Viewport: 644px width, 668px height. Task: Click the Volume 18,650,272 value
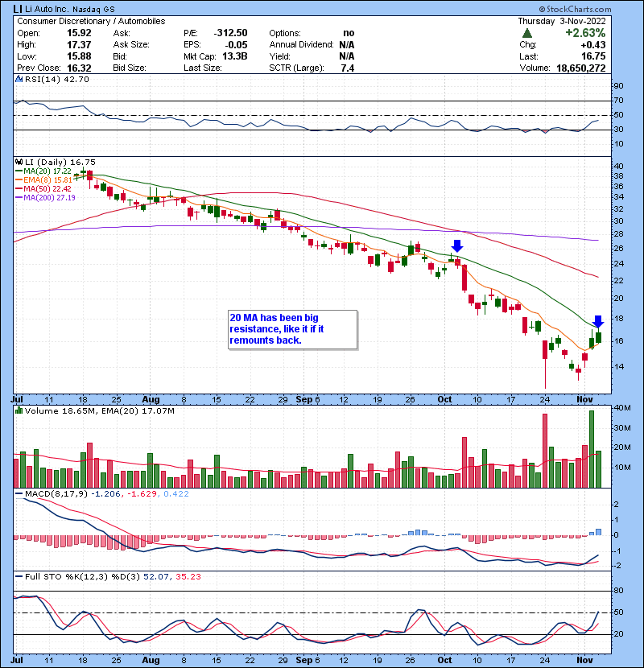[581, 68]
